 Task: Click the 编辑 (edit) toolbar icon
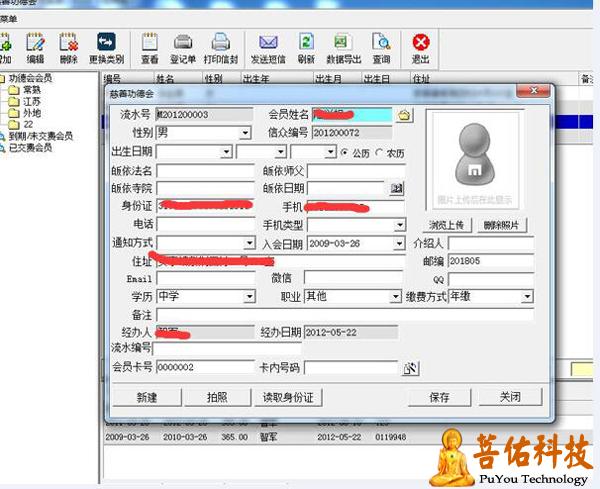pos(36,44)
